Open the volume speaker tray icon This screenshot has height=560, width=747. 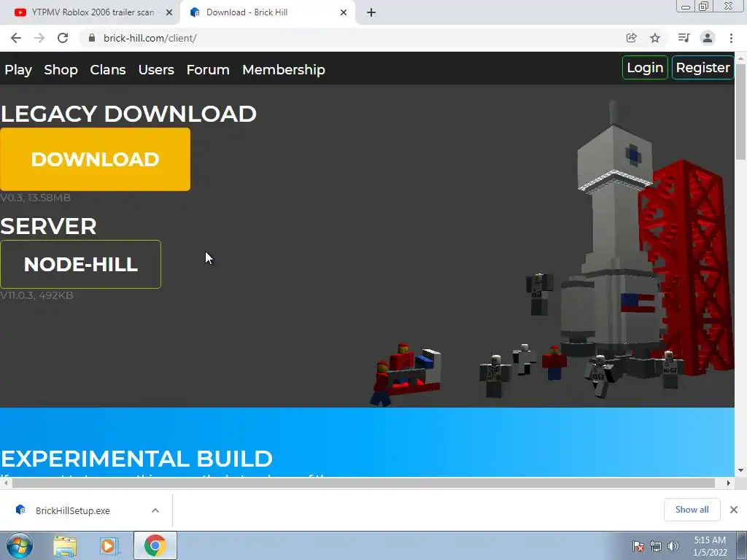click(673, 546)
